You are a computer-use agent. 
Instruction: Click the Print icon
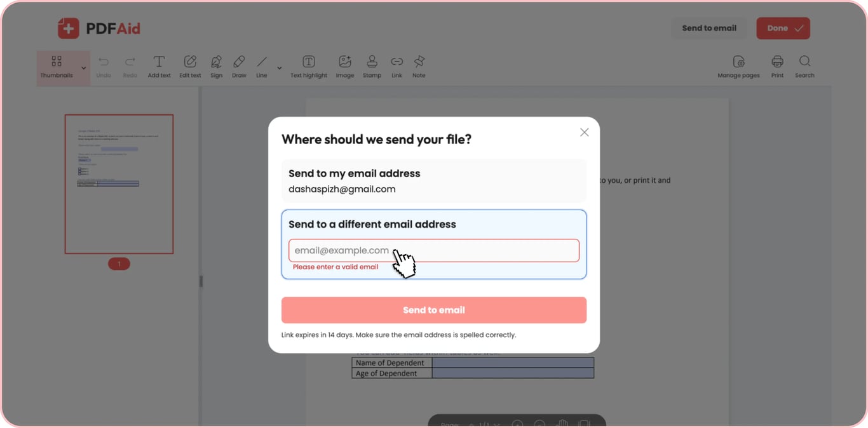[x=777, y=67]
